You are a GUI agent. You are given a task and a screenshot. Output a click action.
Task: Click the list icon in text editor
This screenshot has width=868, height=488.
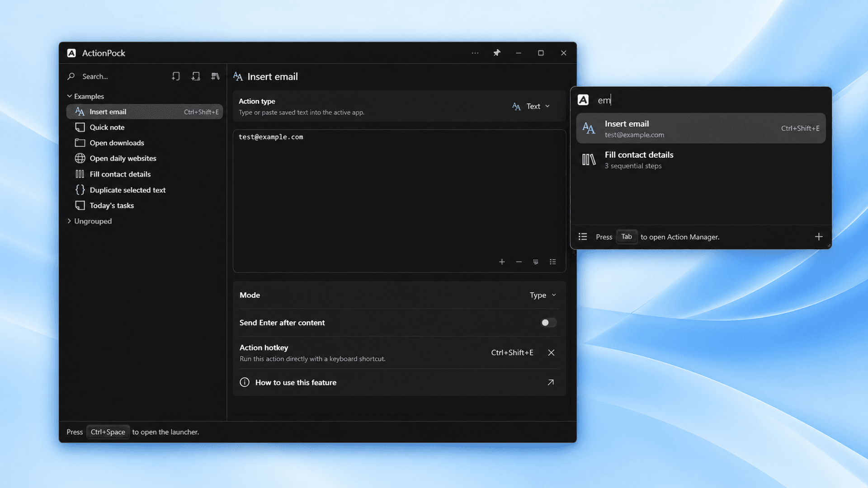(x=552, y=262)
